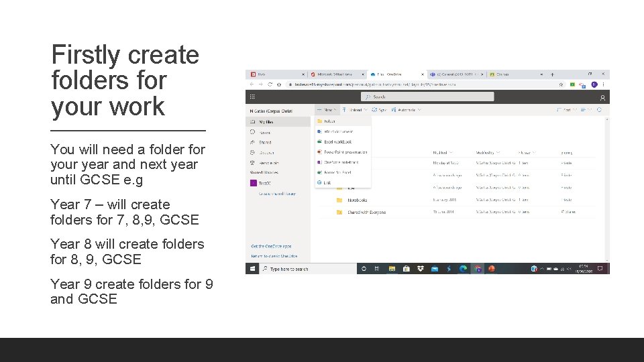The image size is (644, 362).
Task: Switch to the General Teams browser tab
Action: click(456, 74)
